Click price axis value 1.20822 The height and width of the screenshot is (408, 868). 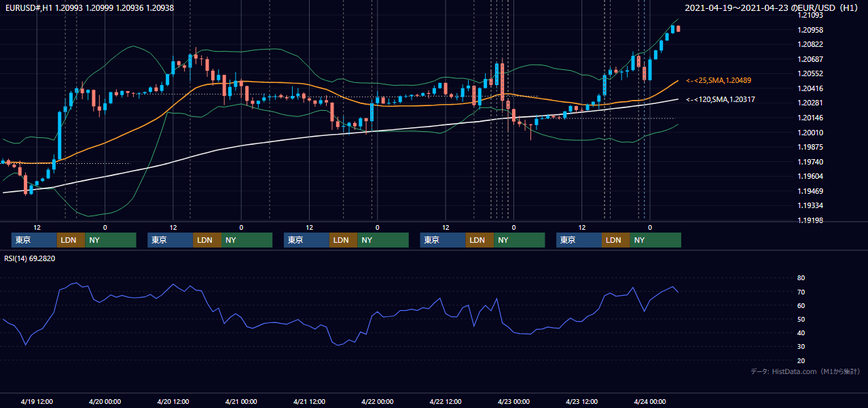click(x=810, y=44)
